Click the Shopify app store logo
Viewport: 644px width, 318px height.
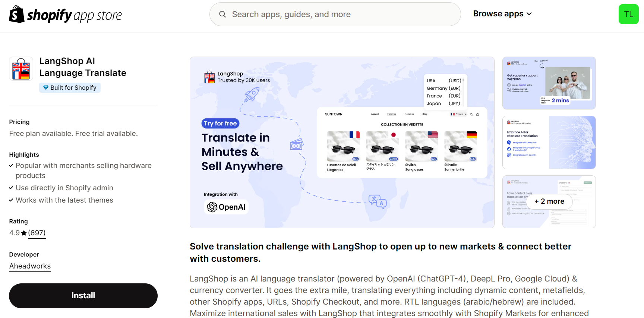tap(65, 15)
